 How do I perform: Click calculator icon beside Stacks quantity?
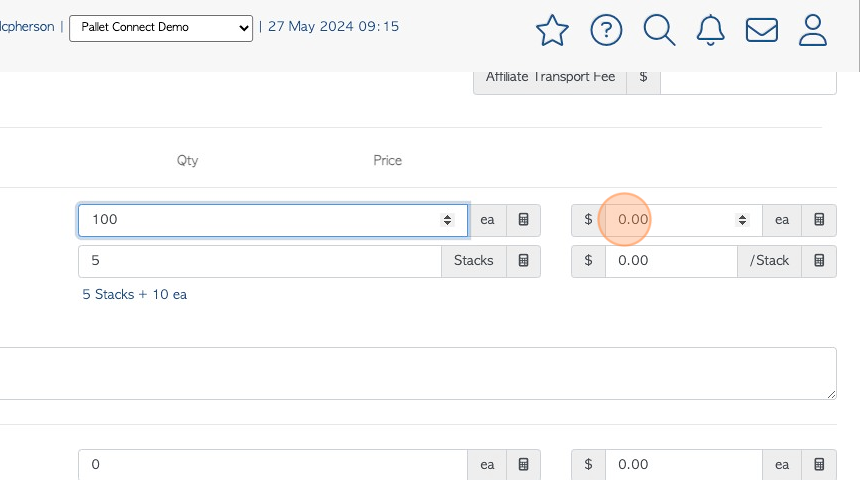(523, 261)
